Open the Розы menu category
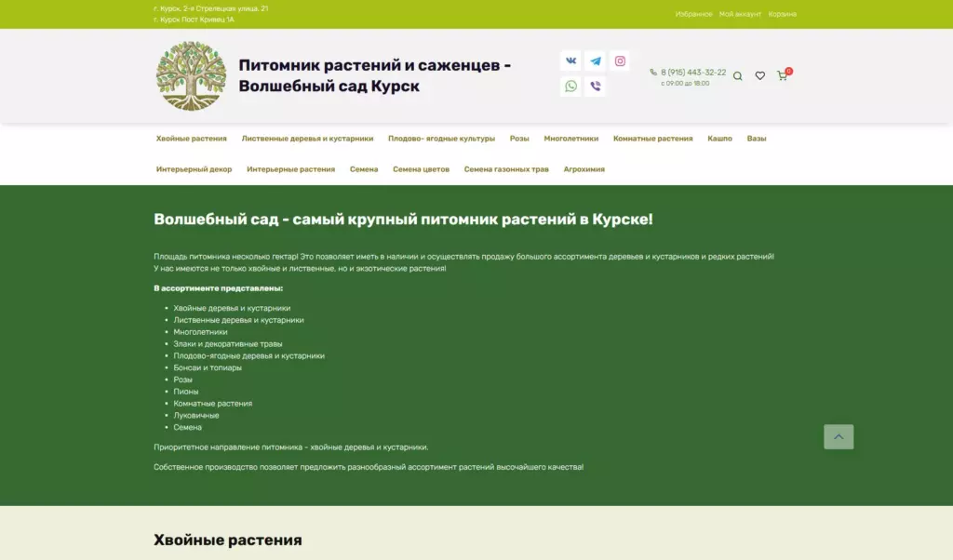Viewport: 953px width, 560px height. (519, 139)
